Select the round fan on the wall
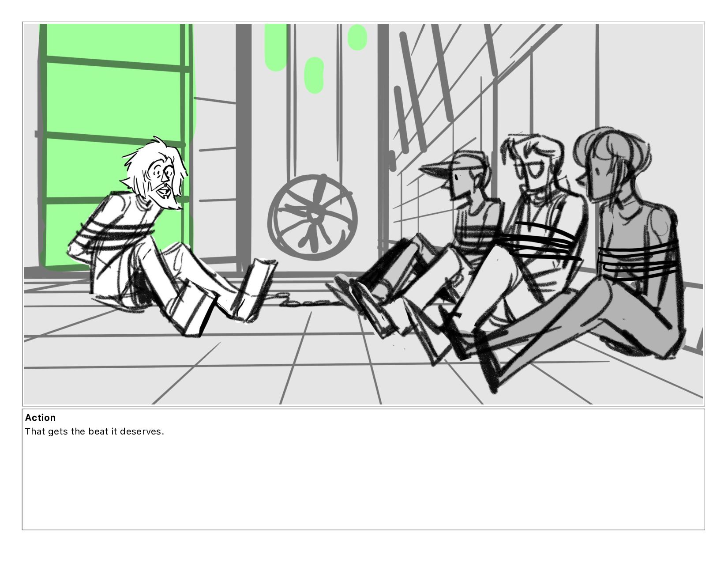The image size is (728, 563). pos(312,215)
